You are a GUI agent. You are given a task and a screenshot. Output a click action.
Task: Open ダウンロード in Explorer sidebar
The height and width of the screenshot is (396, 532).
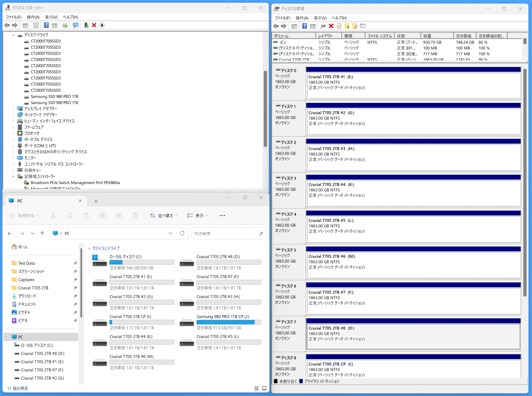27,296
